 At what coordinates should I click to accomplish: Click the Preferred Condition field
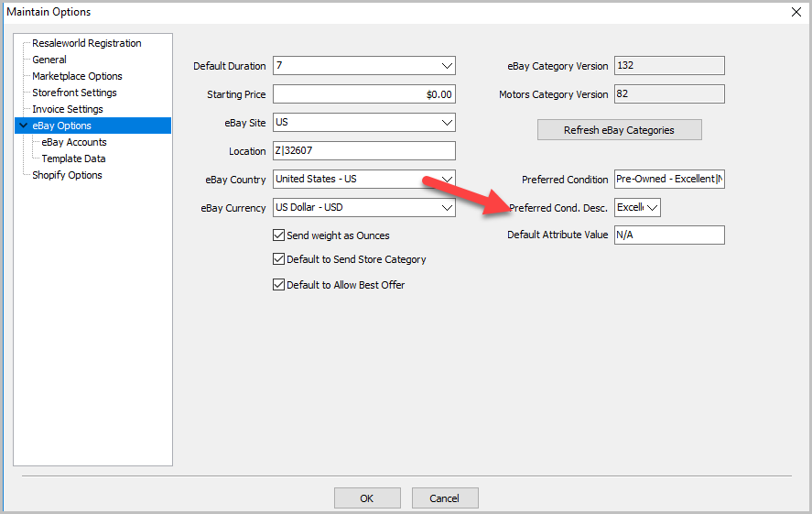coord(669,179)
